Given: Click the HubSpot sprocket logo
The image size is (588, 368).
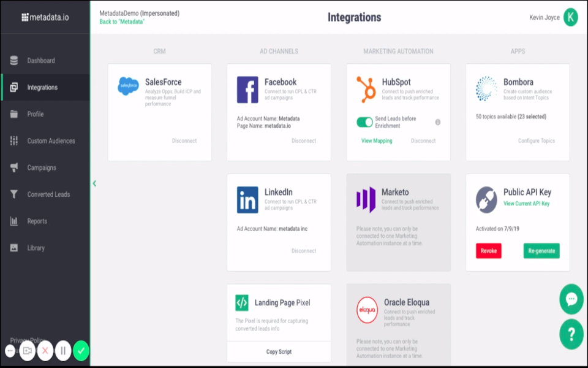Looking at the screenshot, I should (366, 90).
